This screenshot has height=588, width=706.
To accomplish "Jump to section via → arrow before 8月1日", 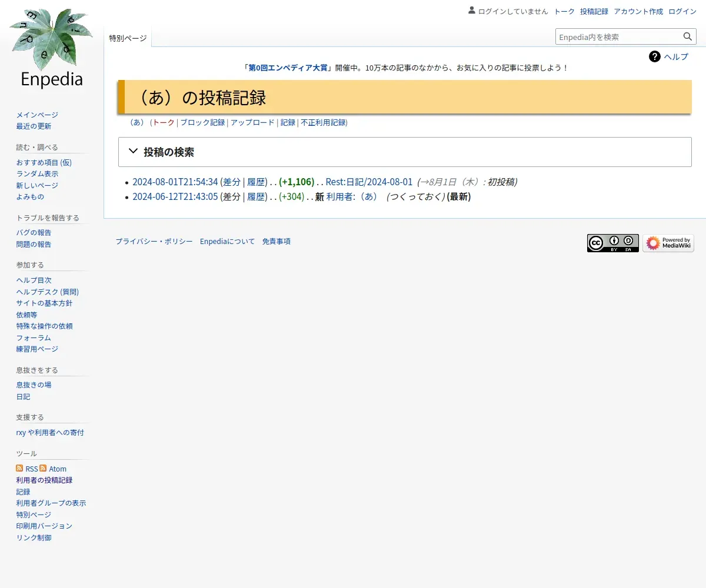I will point(425,182).
